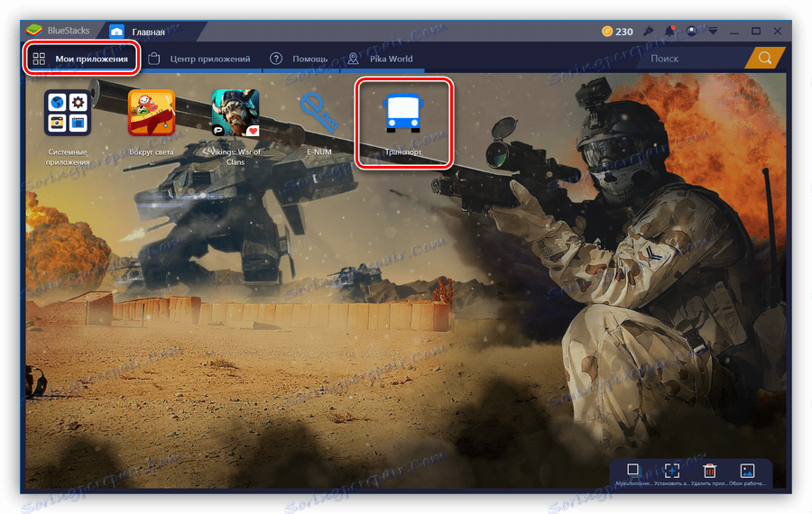Click the BlueStacks logo in the title bar
Viewport: 812px width, 514px height.
click(34, 31)
